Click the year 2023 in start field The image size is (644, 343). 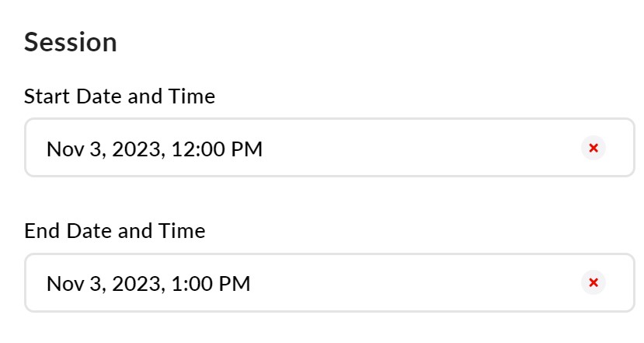[x=137, y=149]
